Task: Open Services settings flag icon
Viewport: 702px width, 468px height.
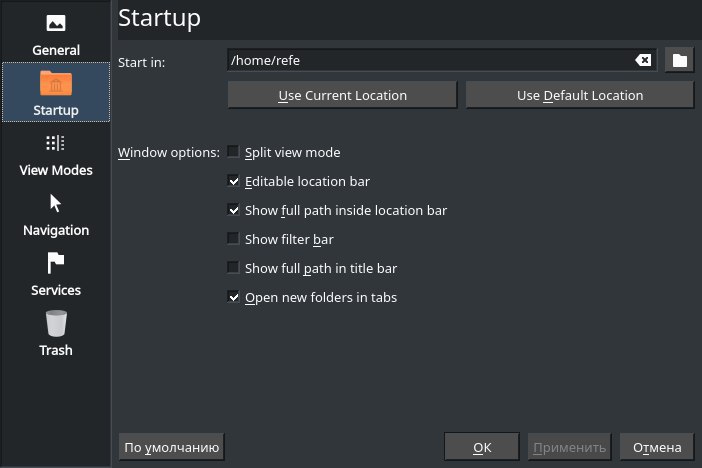Action: pos(56,263)
